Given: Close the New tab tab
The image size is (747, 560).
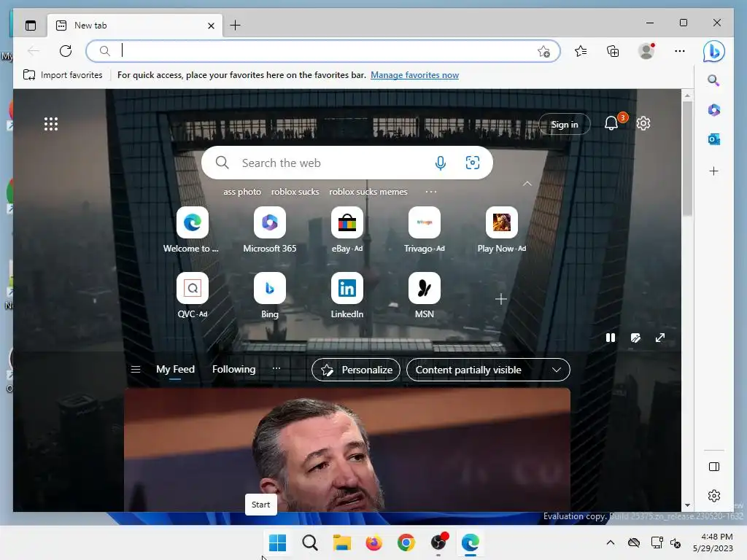Looking at the screenshot, I should point(211,26).
